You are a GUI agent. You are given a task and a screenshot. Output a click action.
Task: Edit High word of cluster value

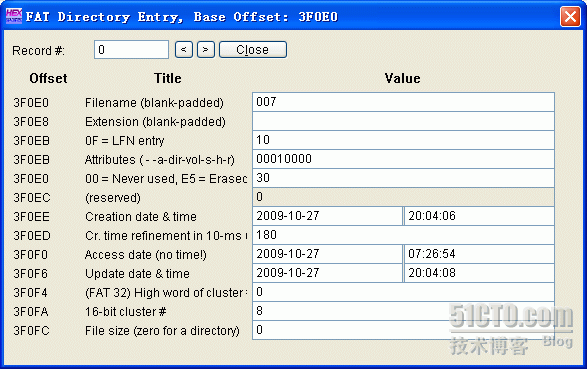tap(403, 292)
